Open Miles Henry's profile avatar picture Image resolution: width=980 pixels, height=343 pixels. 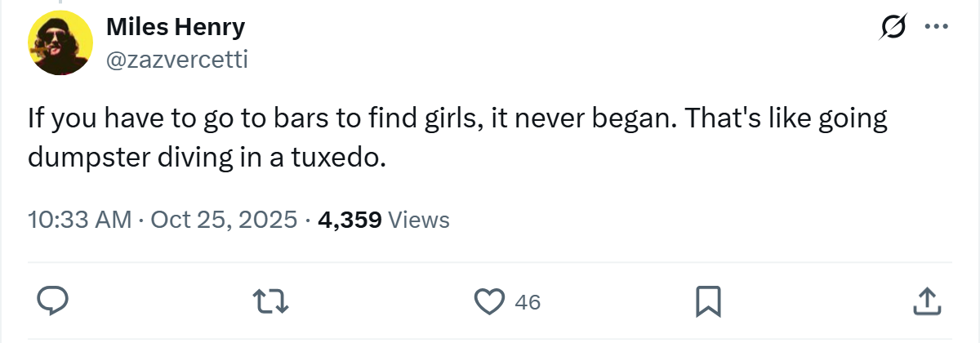[60, 45]
